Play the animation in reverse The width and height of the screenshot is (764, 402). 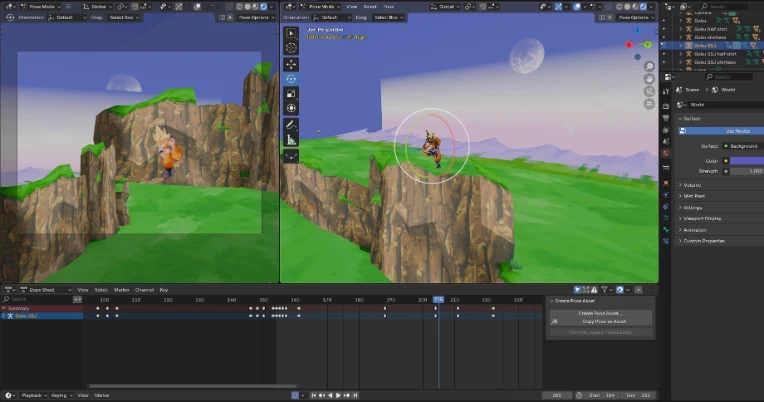click(330, 395)
